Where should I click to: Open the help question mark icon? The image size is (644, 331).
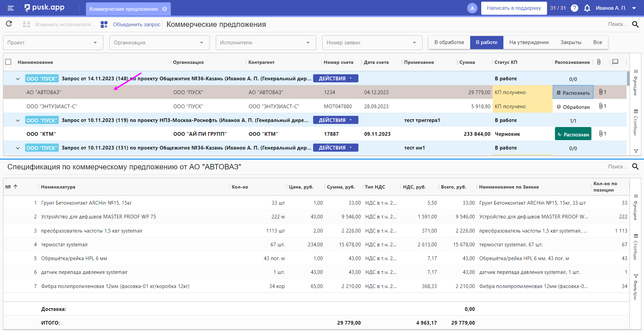[575, 8]
